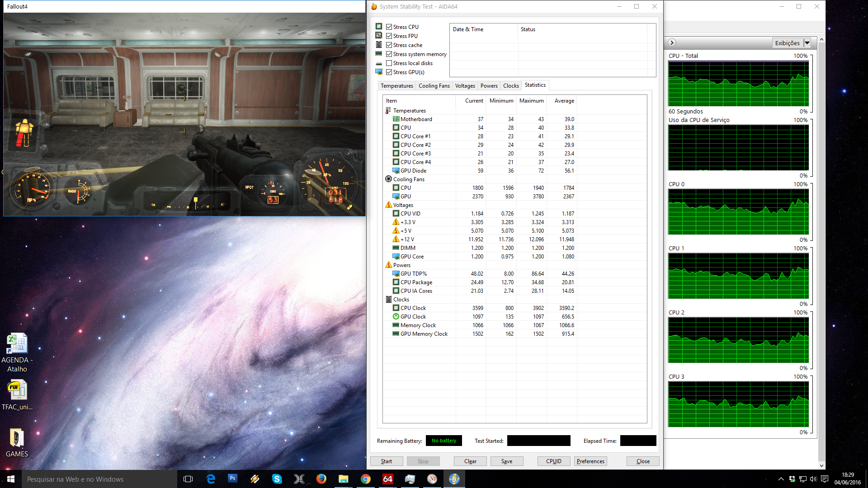This screenshot has height=488, width=868.
Task: Open Skype from the taskbar
Action: click(277, 479)
